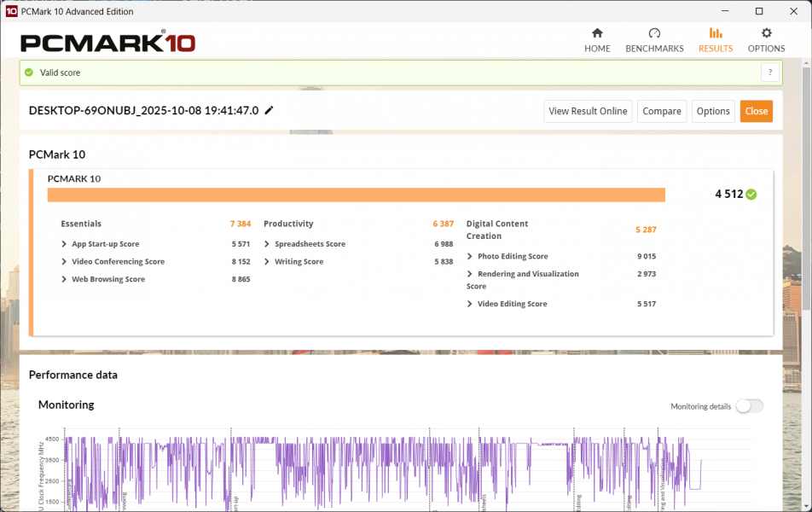Click the Compare button
The width and height of the screenshot is (812, 512).
click(661, 111)
